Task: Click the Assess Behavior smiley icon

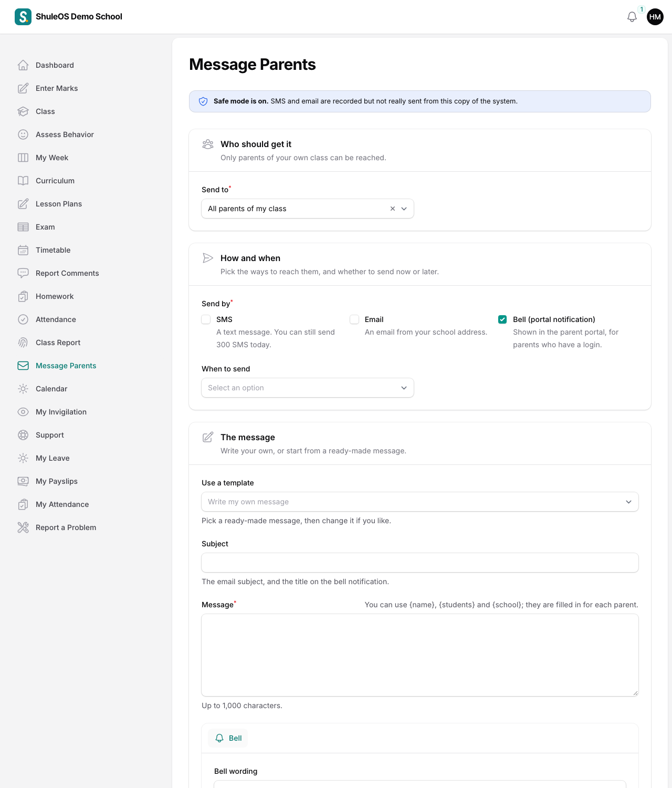Action: [23, 134]
